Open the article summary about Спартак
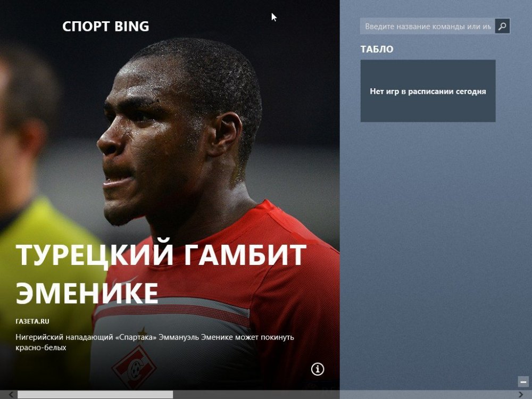The width and height of the screenshot is (532, 399). 155,342
